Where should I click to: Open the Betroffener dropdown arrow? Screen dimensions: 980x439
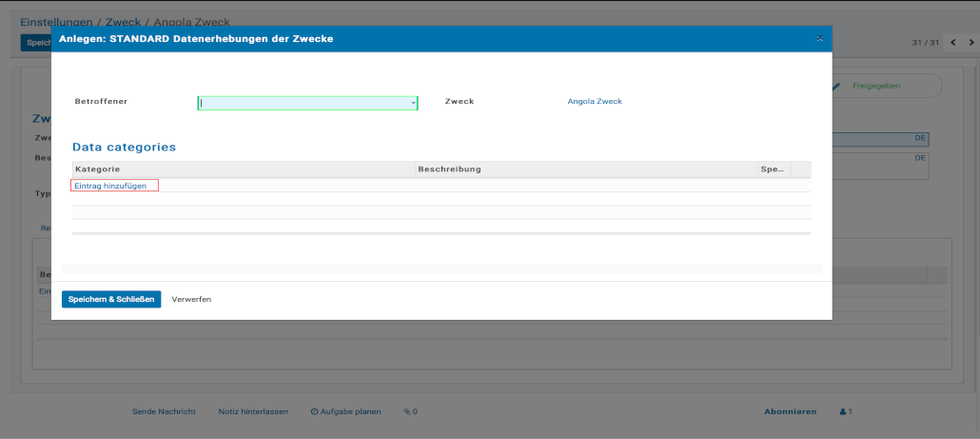(413, 103)
